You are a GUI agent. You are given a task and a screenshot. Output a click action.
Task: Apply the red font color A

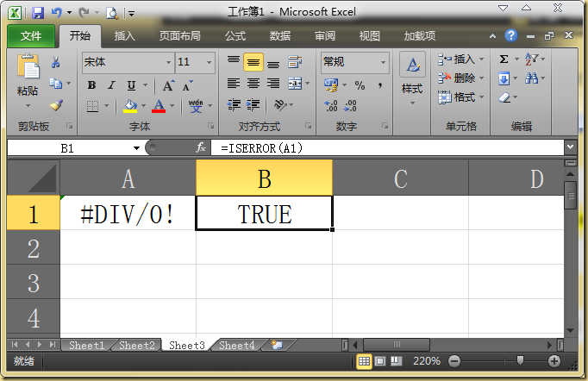click(159, 106)
